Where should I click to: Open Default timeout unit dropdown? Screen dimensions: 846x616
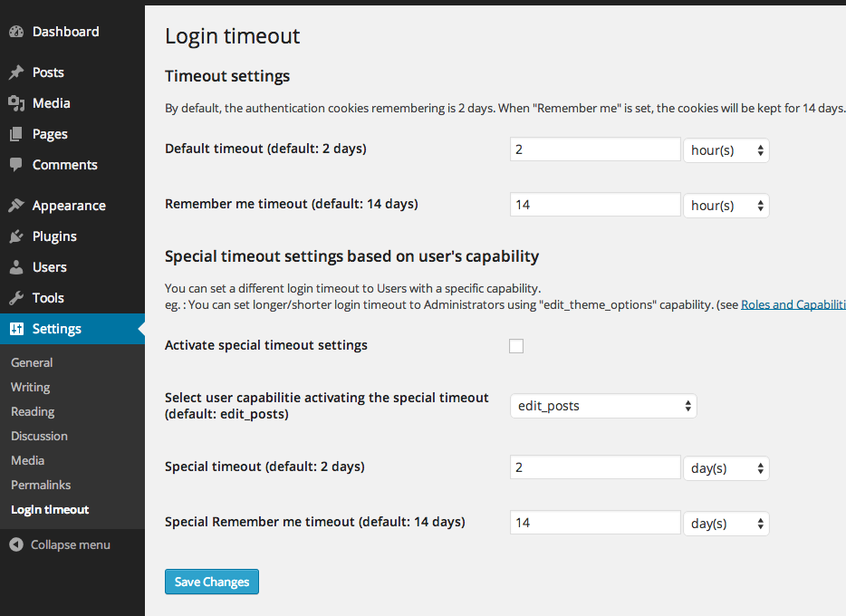click(x=726, y=150)
